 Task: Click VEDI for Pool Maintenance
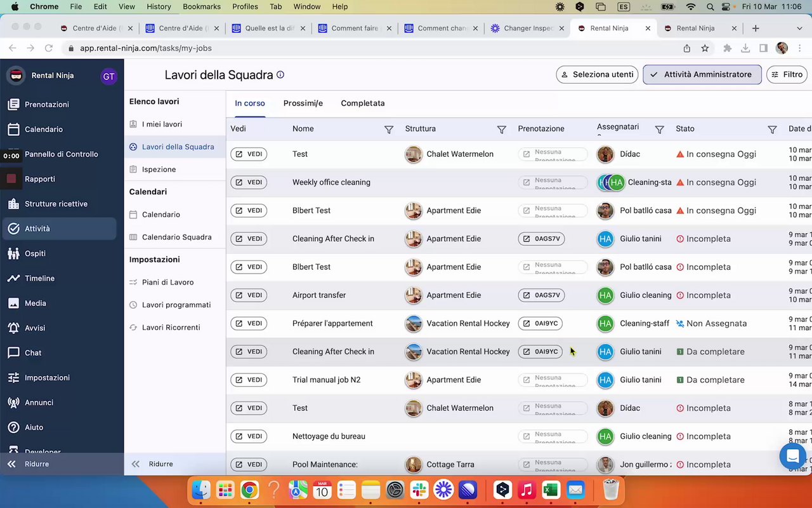tap(249, 465)
